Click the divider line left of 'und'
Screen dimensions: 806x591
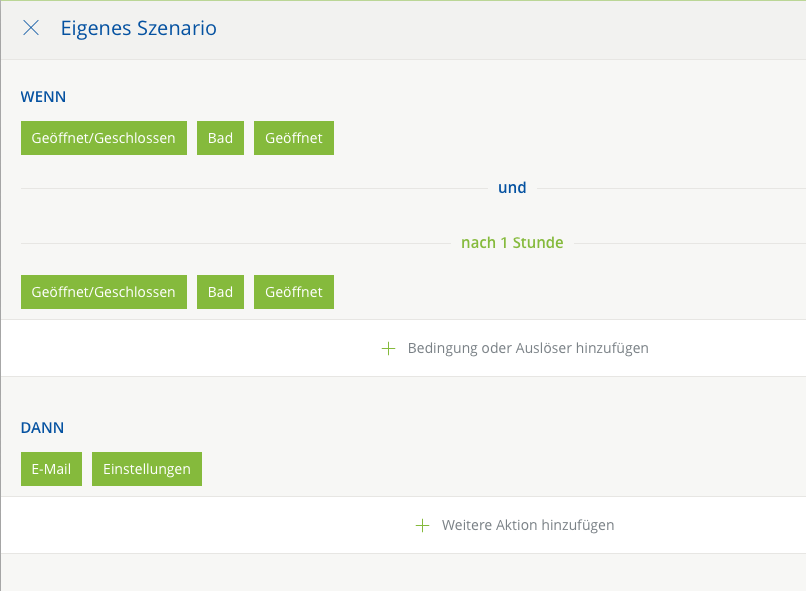click(250, 188)
